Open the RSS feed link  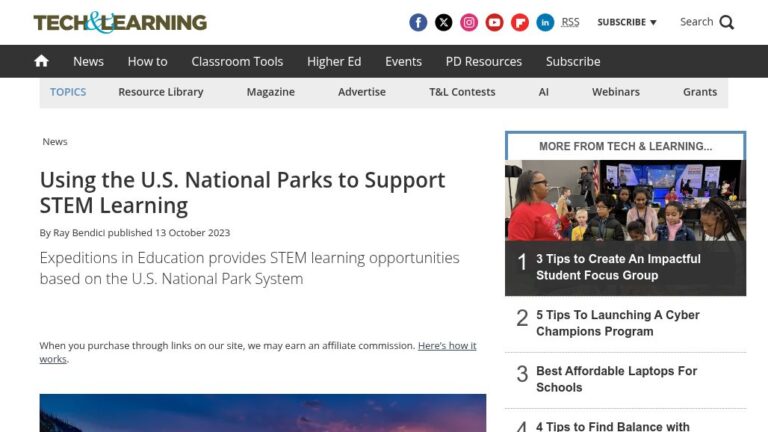570,22
